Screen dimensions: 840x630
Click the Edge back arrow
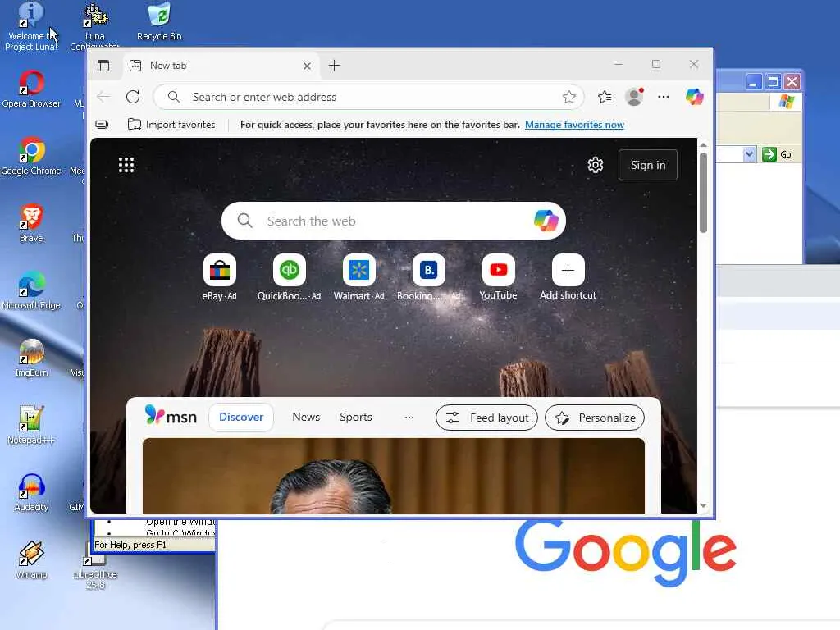[103, 97]
